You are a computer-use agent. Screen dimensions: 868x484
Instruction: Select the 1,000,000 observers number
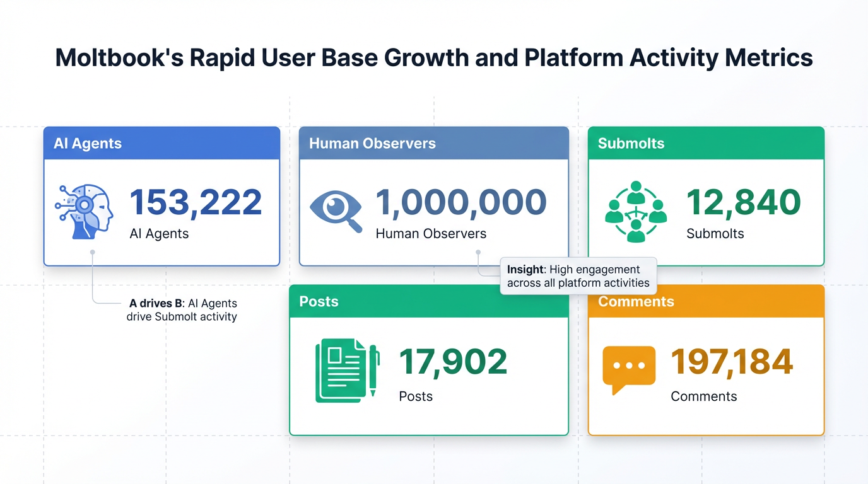click(461, 202)
